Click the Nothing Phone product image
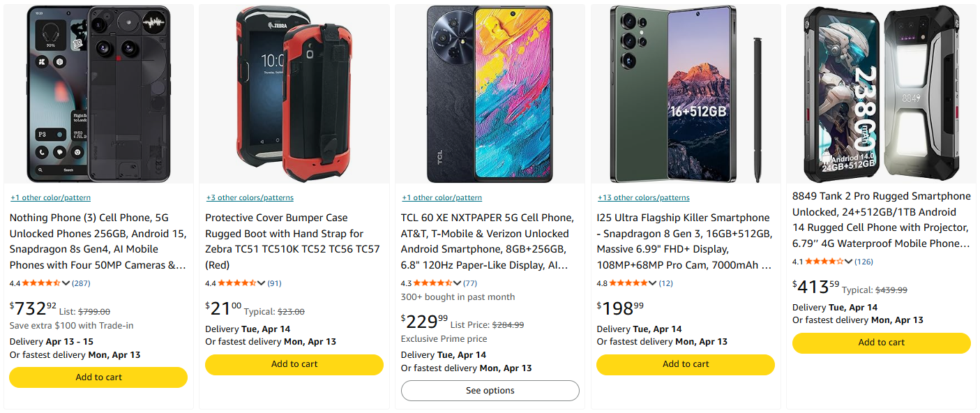Image resolution: width=980 pixels, height=413 pixels. click(x=98, y=94)
